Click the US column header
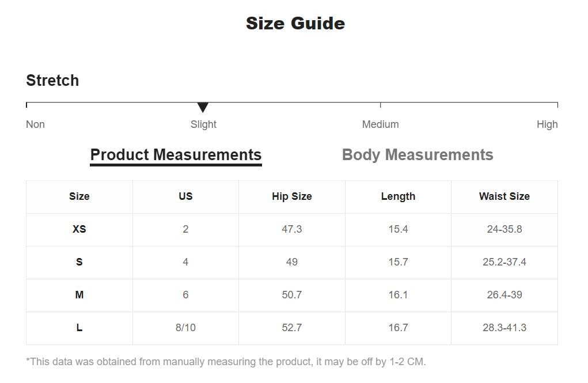 click(x=185, y=196)
